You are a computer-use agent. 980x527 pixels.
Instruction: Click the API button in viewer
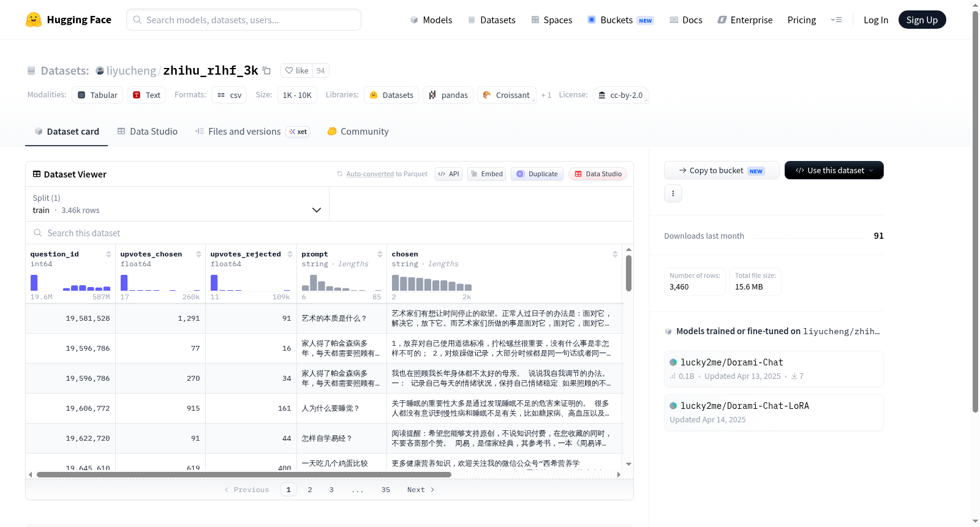click(449, 174)
